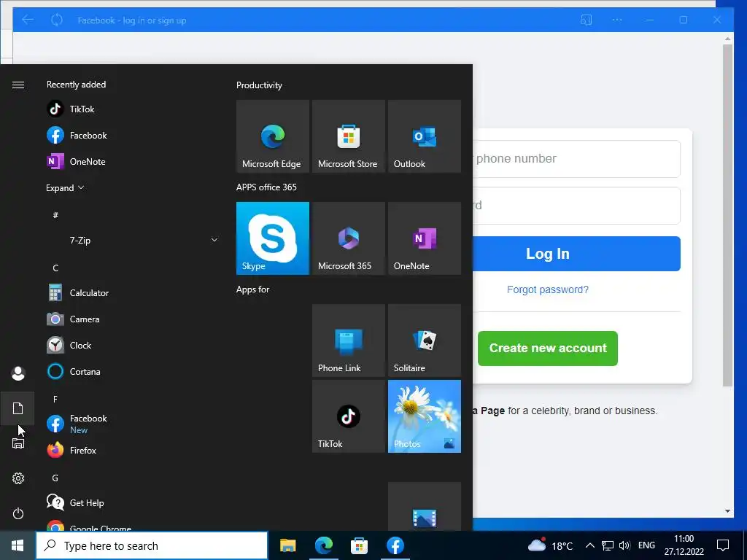Click Power button in Start sidebar
747x560 pixels.
pyautogui.click(x=18, y=513)
